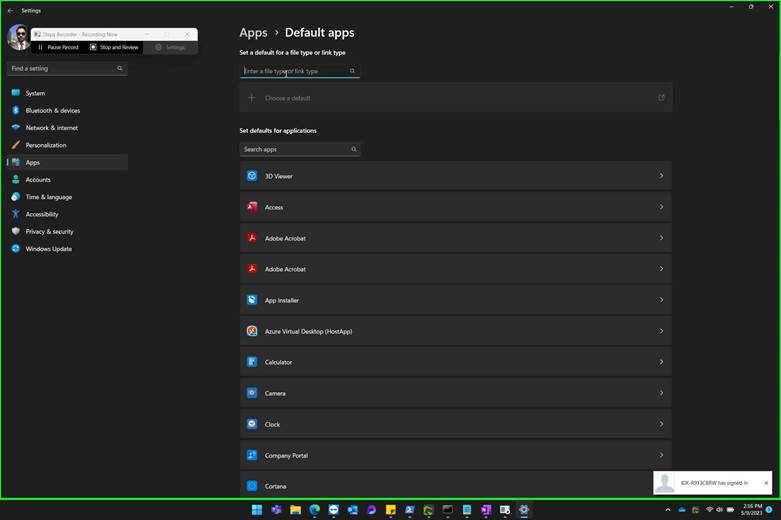Show hidden icons in the system tray
This screenshot has width=781, height=520.
tap(668, 510)
